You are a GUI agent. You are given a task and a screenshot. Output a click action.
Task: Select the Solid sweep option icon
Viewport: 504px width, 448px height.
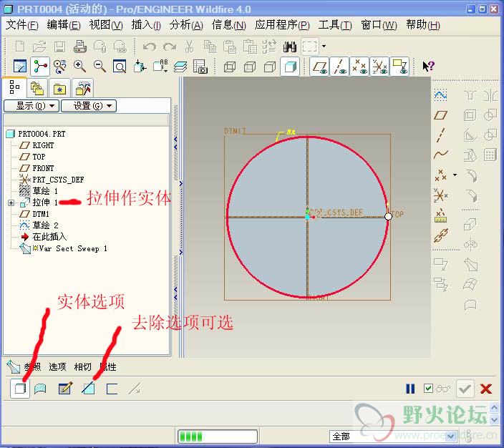tap(20, 389)
